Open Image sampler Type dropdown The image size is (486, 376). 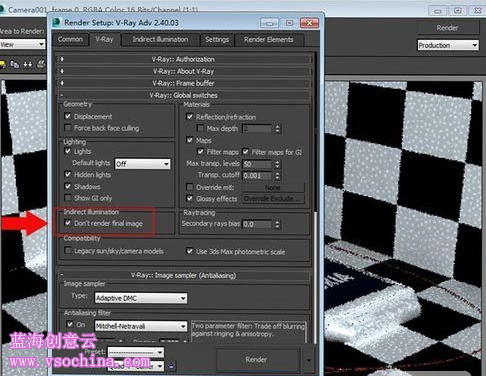point(141,298)
